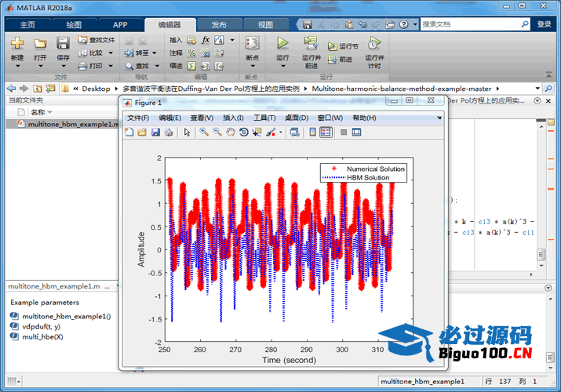Click the increase indent icon

(x=206, y=66)
